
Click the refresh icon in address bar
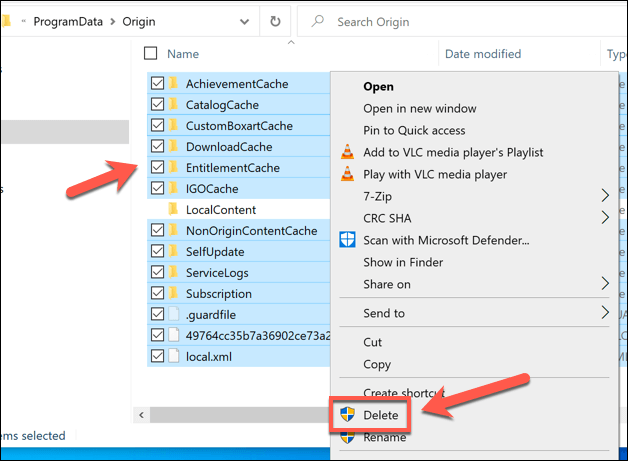click(x=275, y=21)
